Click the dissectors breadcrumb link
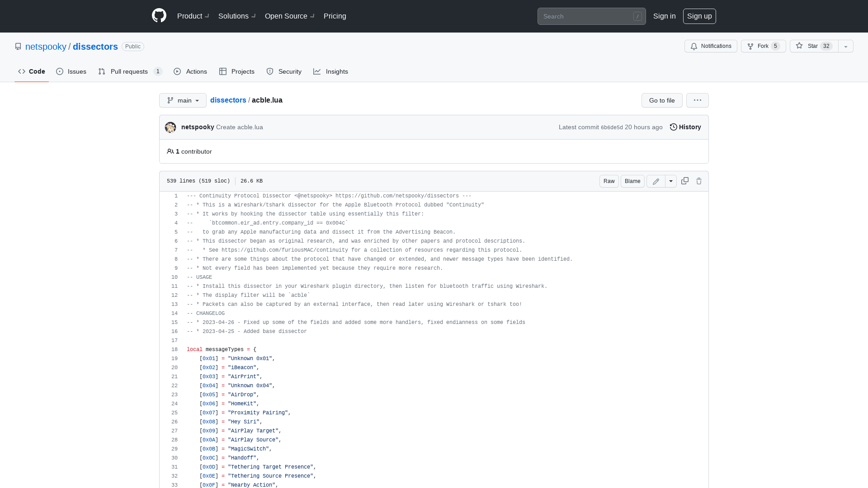Screen dimensions: 868x488 228,100
